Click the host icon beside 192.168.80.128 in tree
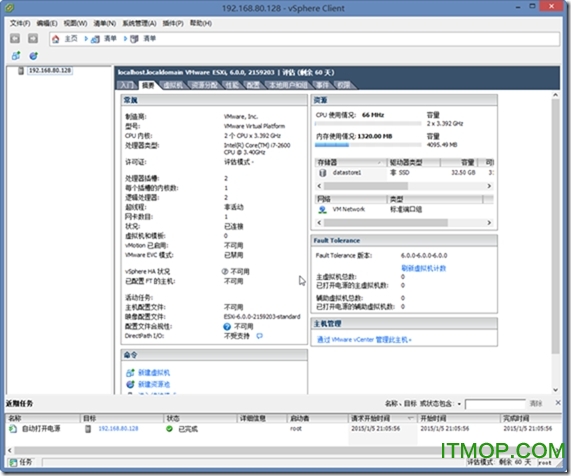 pos(21,70)
